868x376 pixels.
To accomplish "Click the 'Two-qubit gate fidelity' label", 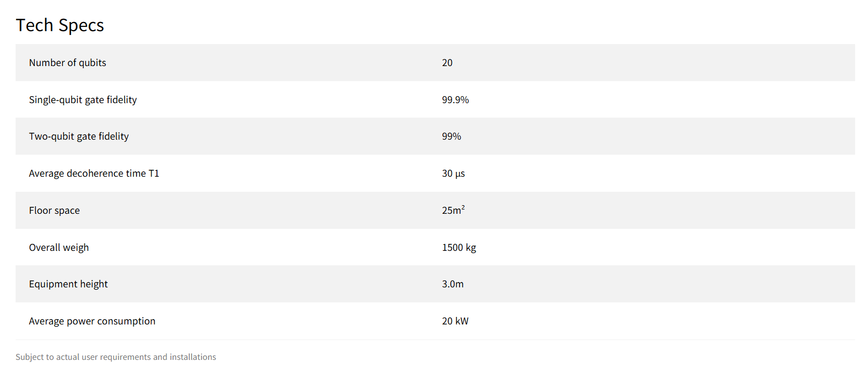I will [79, 136].
